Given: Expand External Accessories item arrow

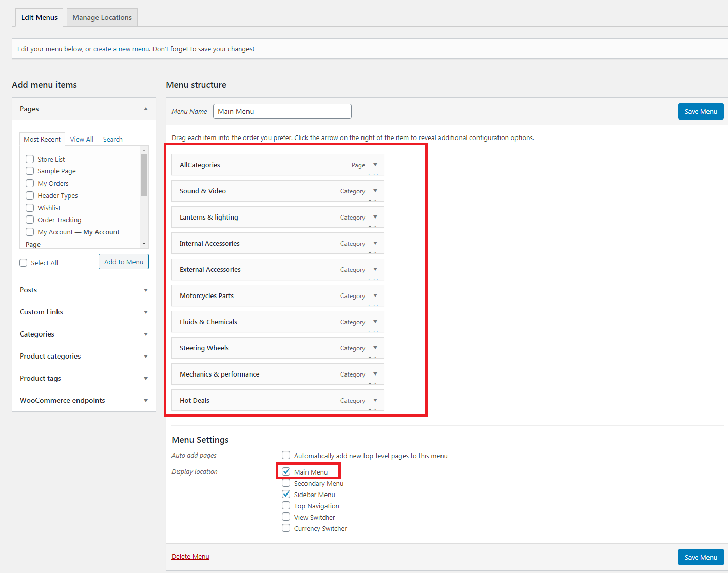Looking at the screenshot, I should coord(375,269).
